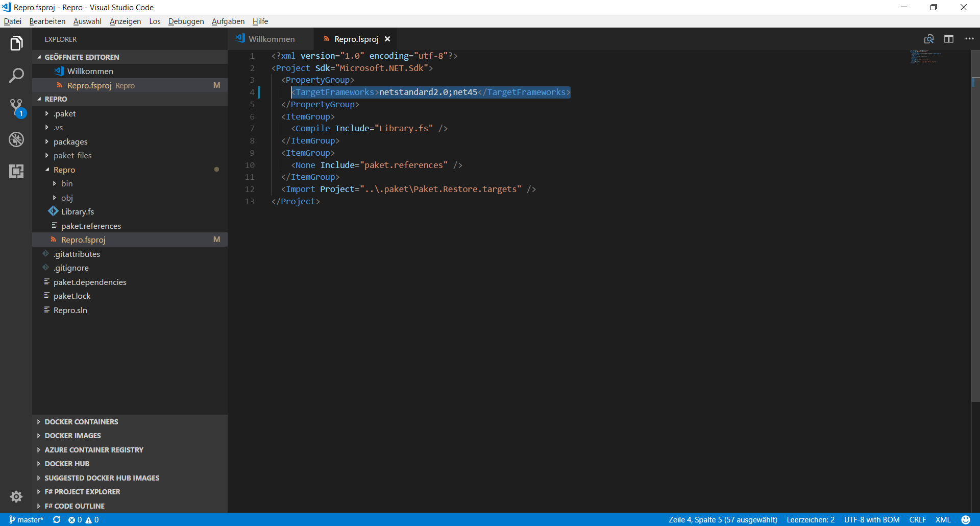
Task: Click the paket.lock file icon
Action: (46, 296)
